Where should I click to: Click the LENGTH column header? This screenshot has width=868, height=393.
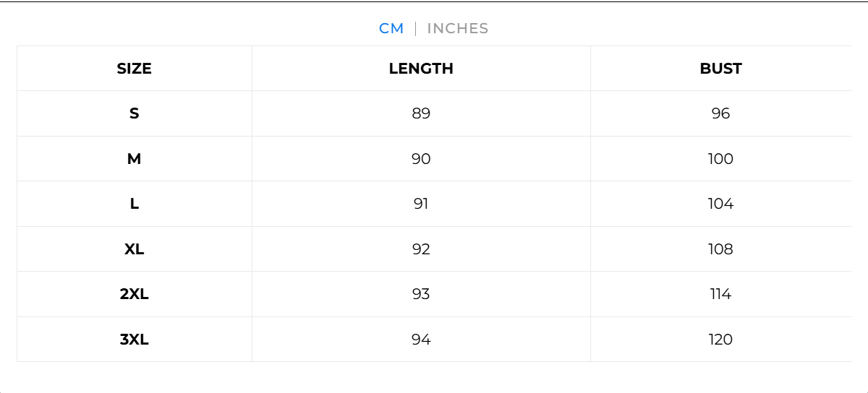tap(421, 69)
